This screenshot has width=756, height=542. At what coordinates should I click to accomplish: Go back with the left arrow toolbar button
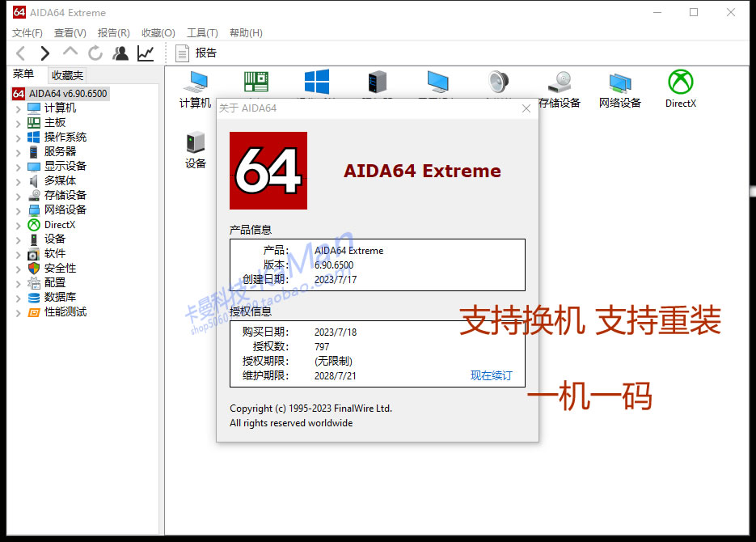pyautogui.click(x=21, y=53)
